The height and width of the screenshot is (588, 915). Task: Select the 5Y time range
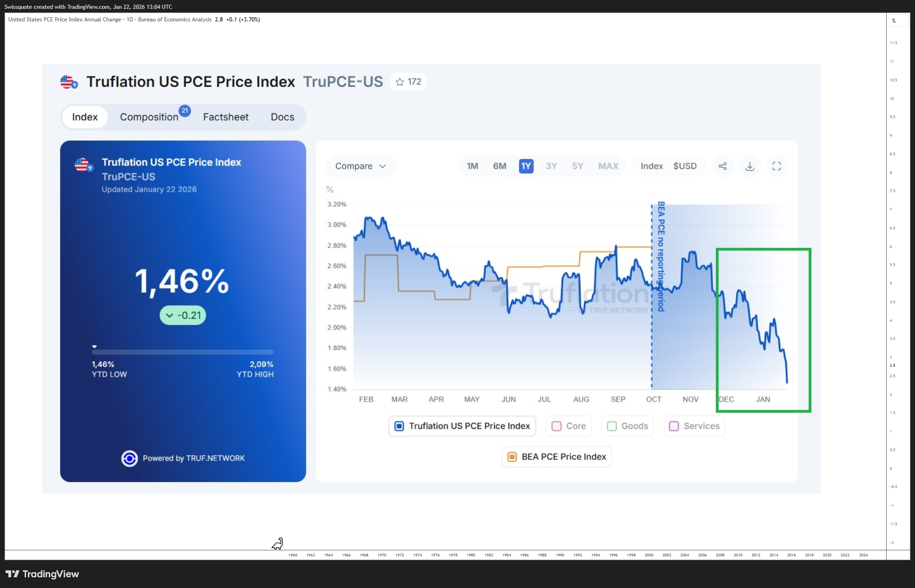coord(577,166)
